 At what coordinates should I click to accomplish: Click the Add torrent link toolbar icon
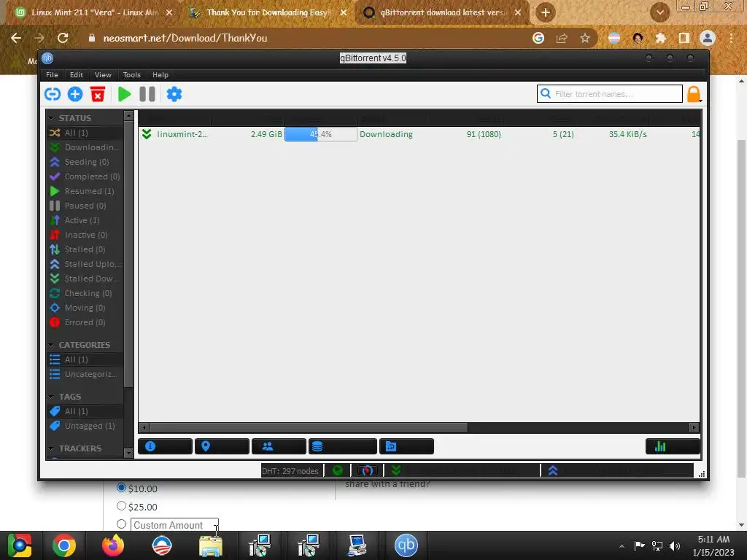coord(53,94)
